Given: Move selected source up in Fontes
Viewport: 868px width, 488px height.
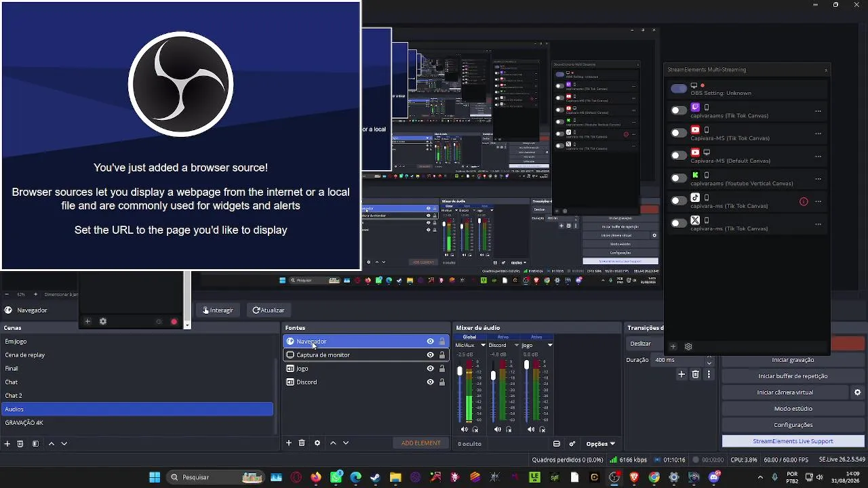Looking at the screenshot, I should [x=333, y=443].
